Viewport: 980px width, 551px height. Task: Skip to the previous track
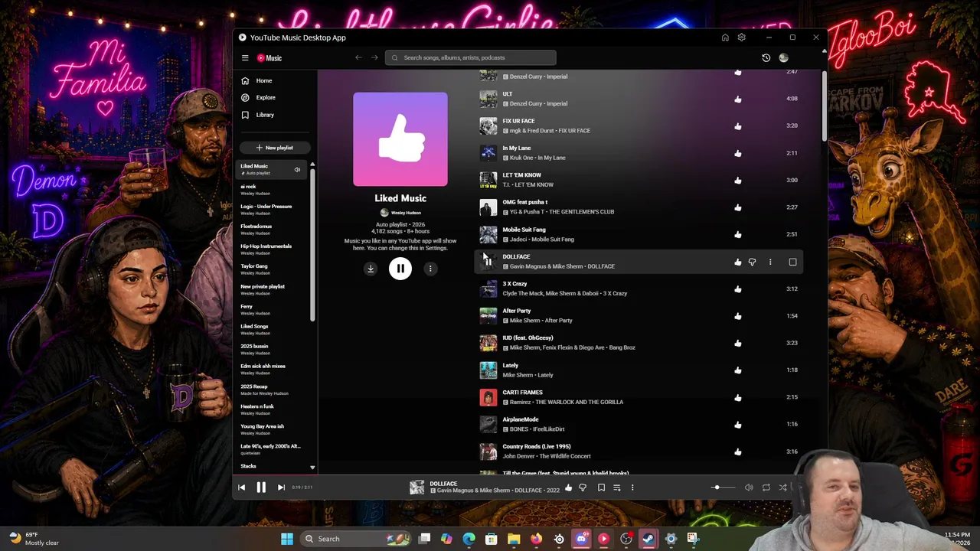click(242, 487)
